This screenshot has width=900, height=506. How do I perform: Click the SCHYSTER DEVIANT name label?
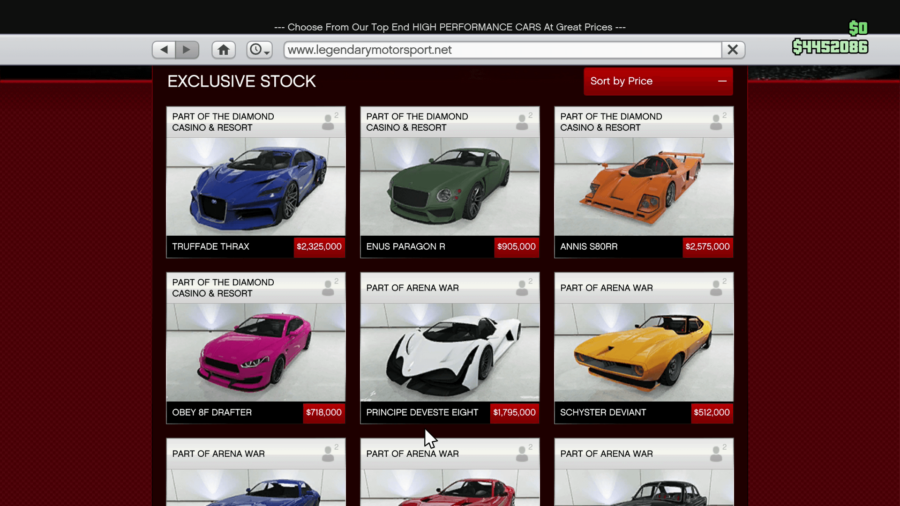603,412
